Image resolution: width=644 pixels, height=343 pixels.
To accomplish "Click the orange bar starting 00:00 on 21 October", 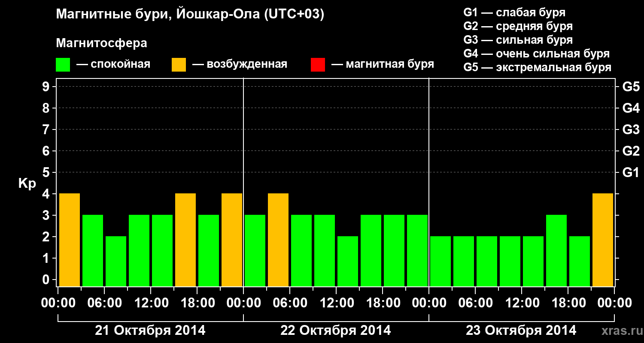I will coord(70,240).
